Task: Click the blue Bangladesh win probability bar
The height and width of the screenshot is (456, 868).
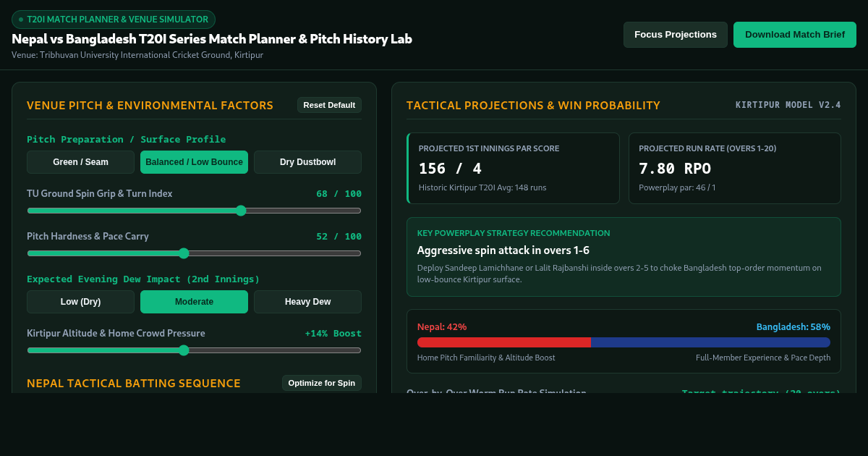Action: tap(710, 342)
